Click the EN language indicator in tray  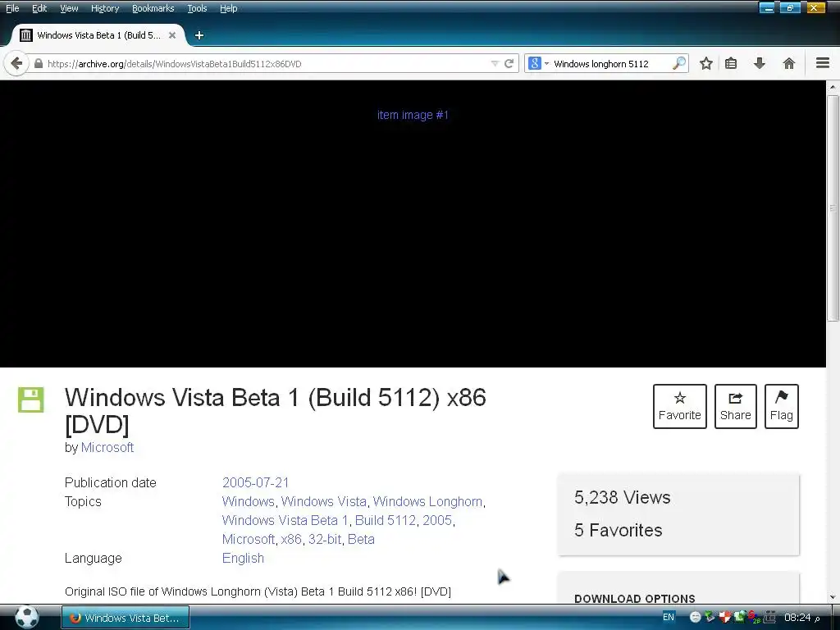[x=668, y=617]
